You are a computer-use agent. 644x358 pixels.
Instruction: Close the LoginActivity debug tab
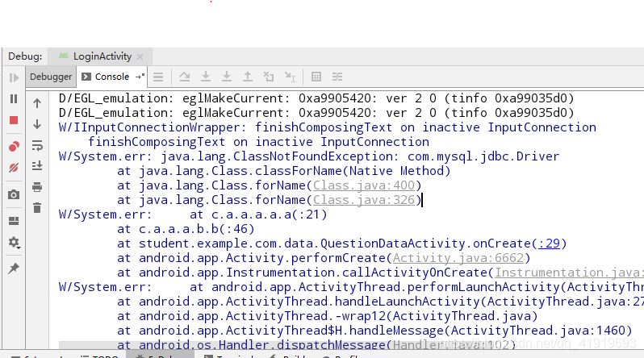[x=140, y=56]
